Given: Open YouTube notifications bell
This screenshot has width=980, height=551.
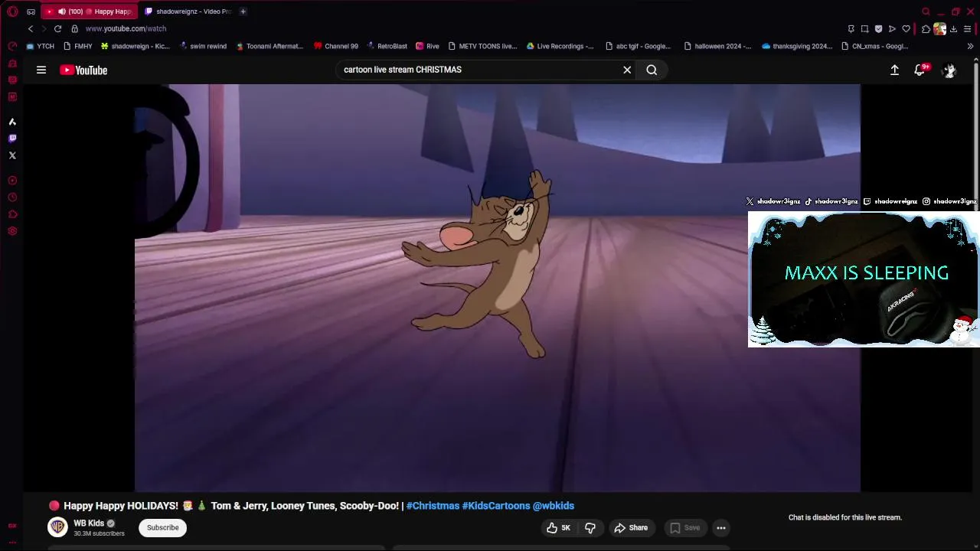Looking at the screenshot, I should [x=920, y=70].
